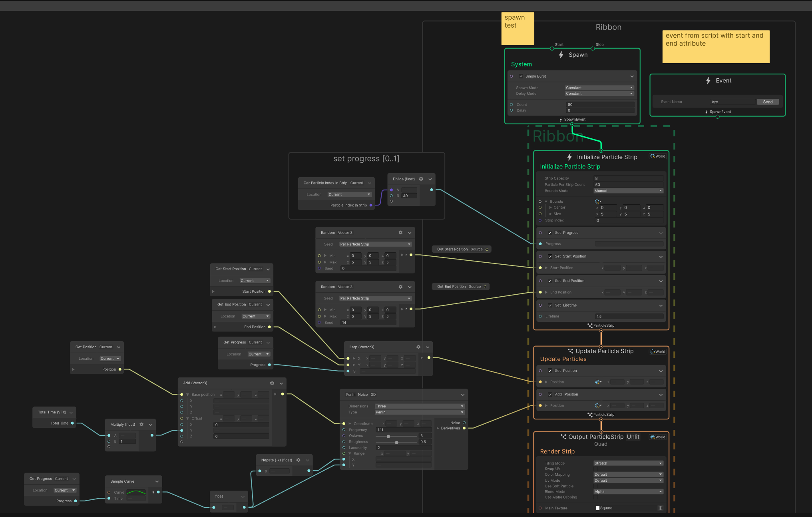812x517 pixels.
Task: Click gear icon on Multiply (float) node
Action: pyautogui.click(x=141, y=425)
